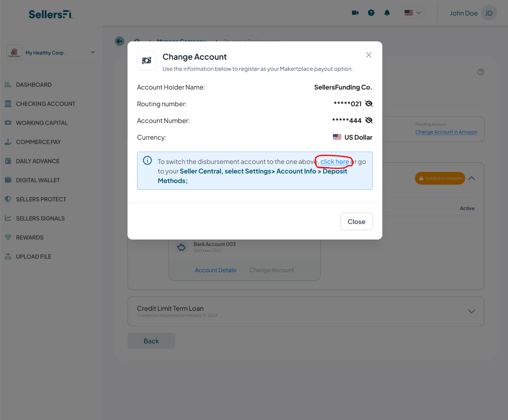Open Daily Advance in sidebar

point(37,161)
